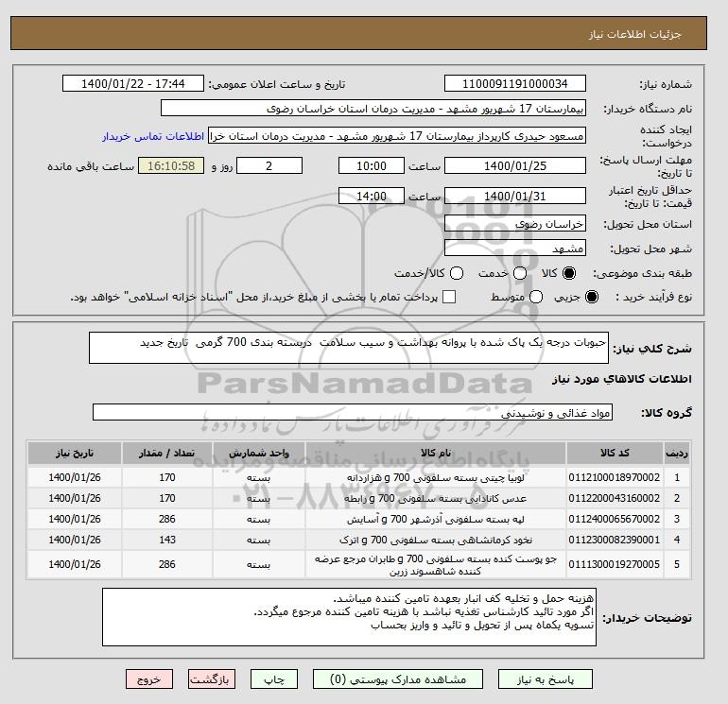Select the کالا/خدمت radio button

click(457, 273)
